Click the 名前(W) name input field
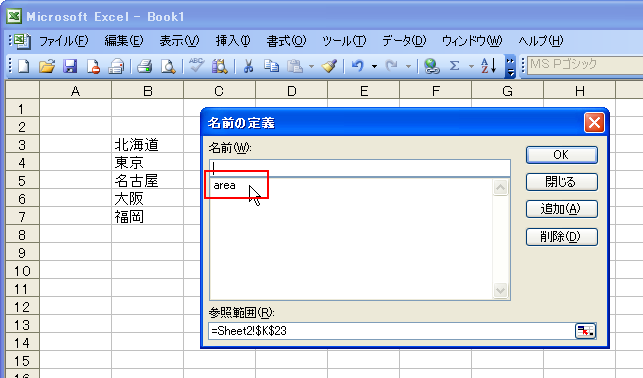The height and width of the screenshot is (378, 643). tap(360, 168)
